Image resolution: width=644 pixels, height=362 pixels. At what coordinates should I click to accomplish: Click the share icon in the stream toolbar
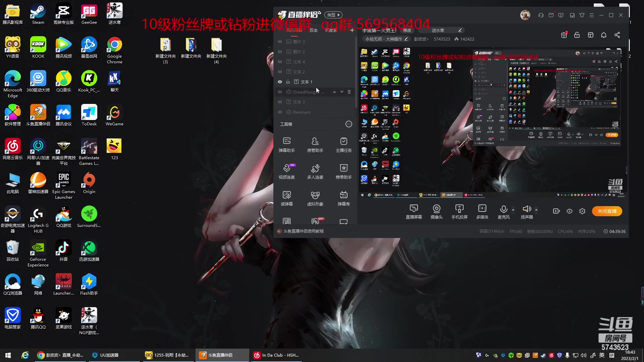617,35
